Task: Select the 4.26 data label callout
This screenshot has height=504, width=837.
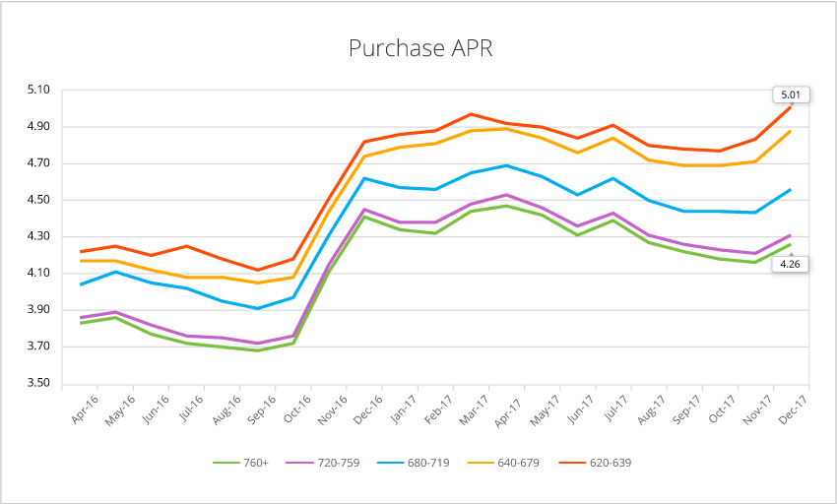Action: click(x=790, y=263)
